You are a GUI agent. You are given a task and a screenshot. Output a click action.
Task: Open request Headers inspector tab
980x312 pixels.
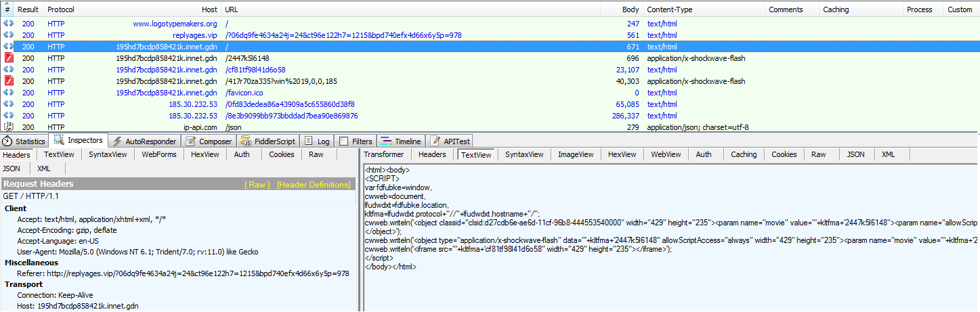(x=16, y=154)
